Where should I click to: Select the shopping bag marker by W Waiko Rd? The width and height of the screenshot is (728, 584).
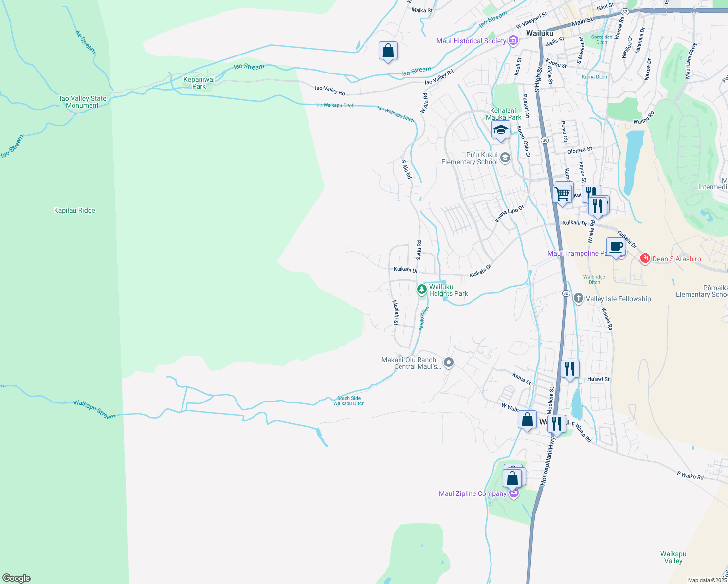[x=527, y=420]
